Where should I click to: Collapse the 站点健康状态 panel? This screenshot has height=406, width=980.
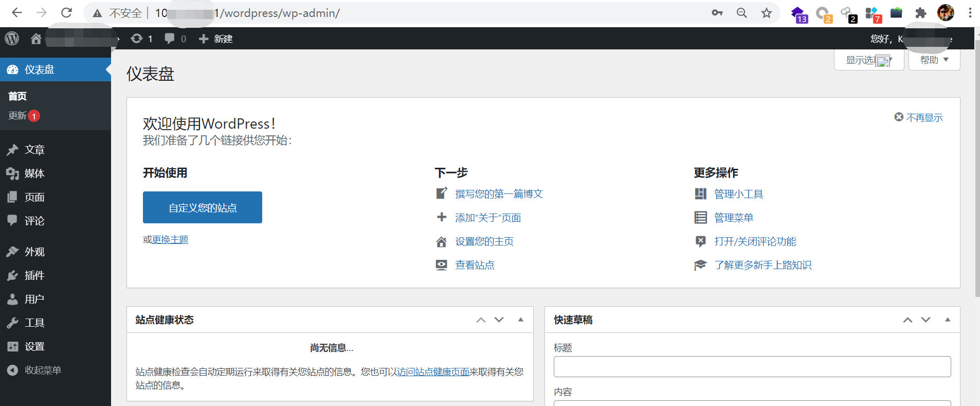520,320
